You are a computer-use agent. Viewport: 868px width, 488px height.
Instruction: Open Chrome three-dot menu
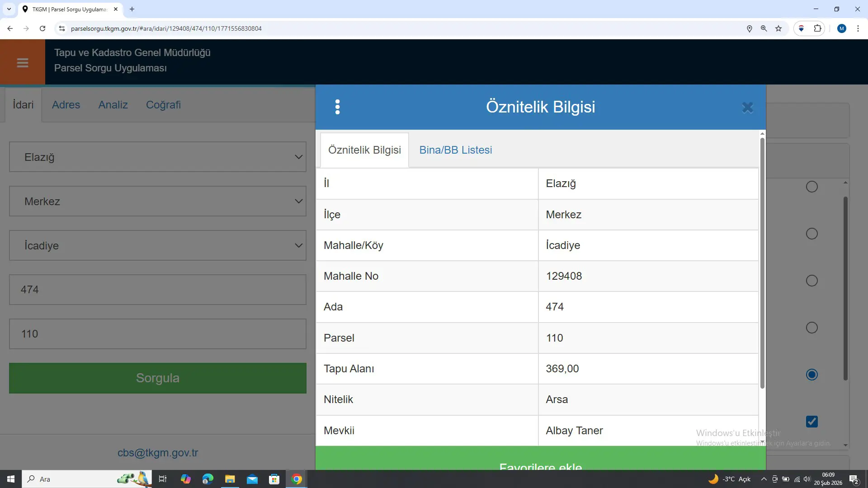(858, 28)
